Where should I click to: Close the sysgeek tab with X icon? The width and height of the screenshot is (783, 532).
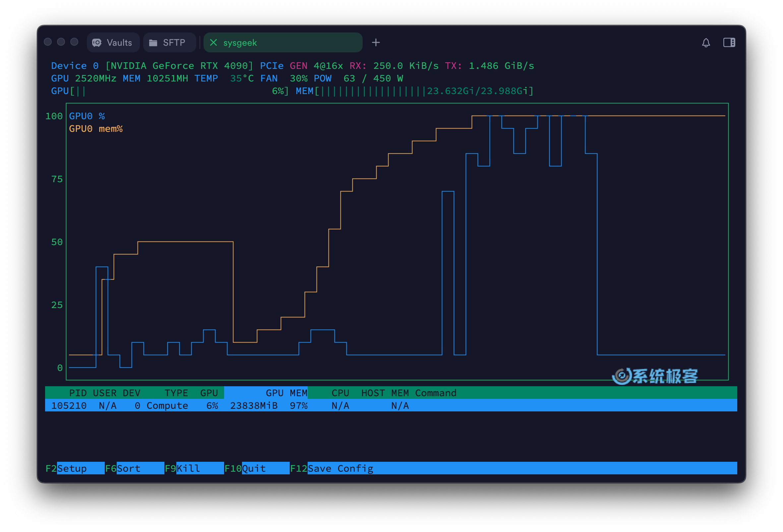(213, 42)
